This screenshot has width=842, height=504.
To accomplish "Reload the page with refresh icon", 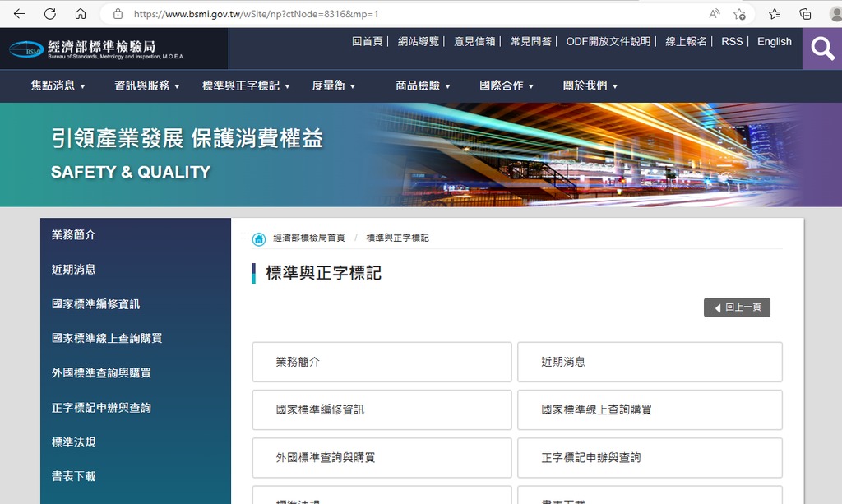I will click(x=50, y=14).
